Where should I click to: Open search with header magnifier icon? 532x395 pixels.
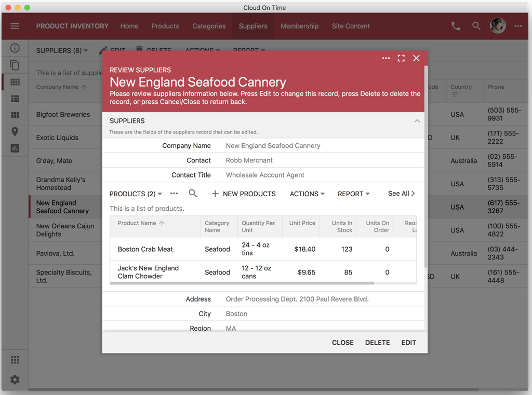pyautogui.click(x=476, y=26)
